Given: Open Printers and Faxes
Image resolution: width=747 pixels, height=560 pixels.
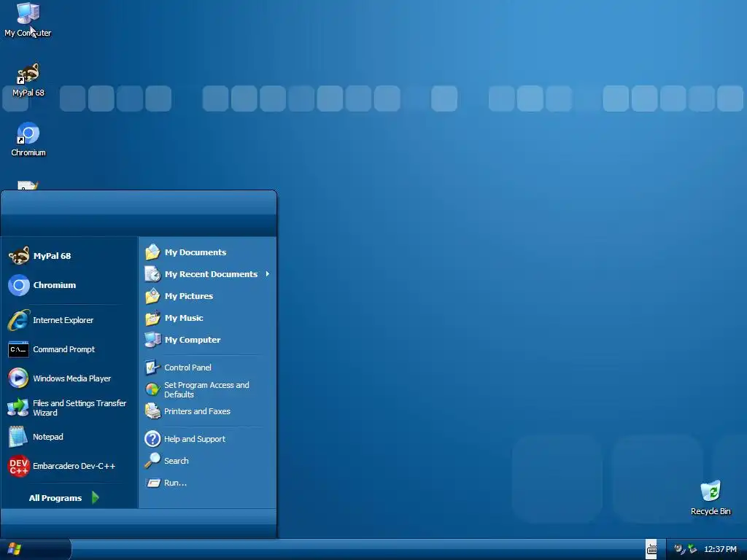Looking at the screenshot, I should tap(208, 411).
